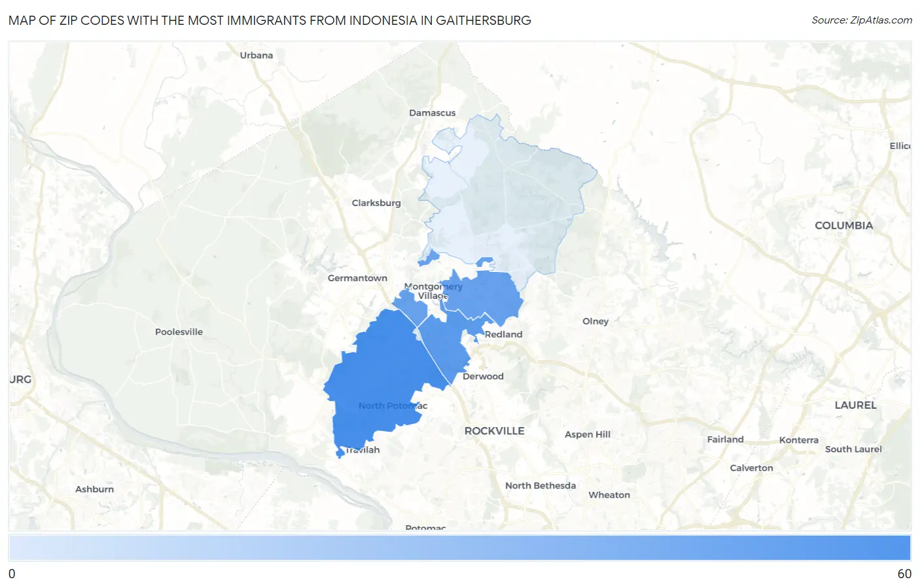Click the Derwood map label

[483, 377]
